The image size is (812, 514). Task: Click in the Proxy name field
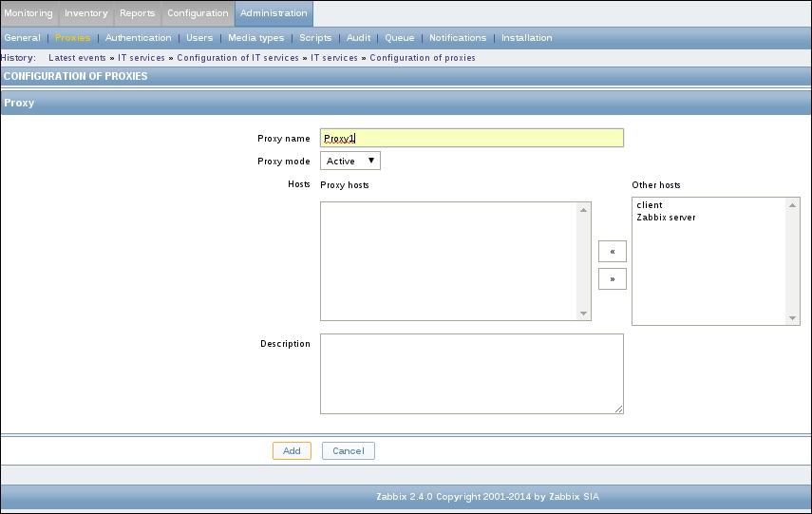[472, 139]
